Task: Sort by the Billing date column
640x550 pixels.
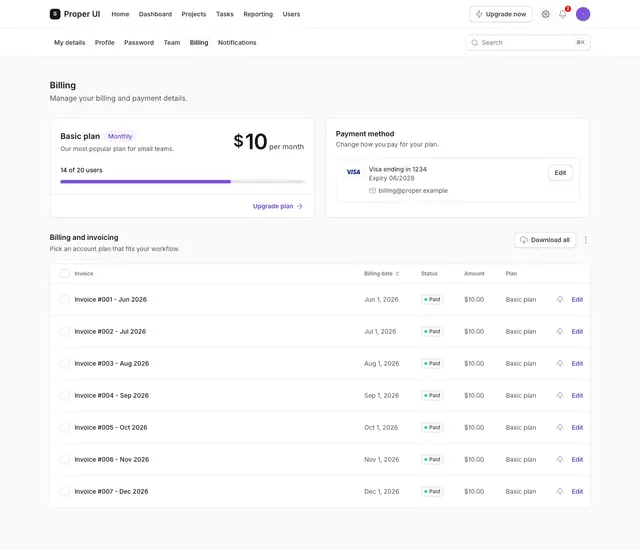Action: point(381,273)
